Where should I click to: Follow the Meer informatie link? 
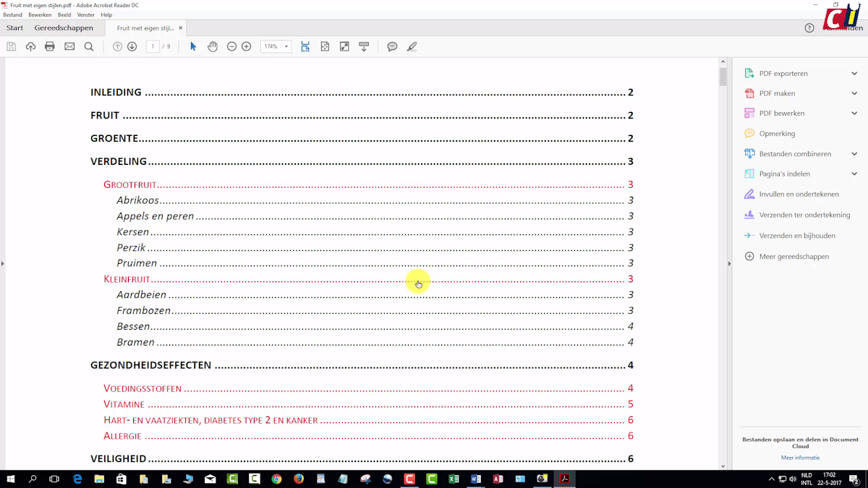pyautogui.click(x=800, y=458)
